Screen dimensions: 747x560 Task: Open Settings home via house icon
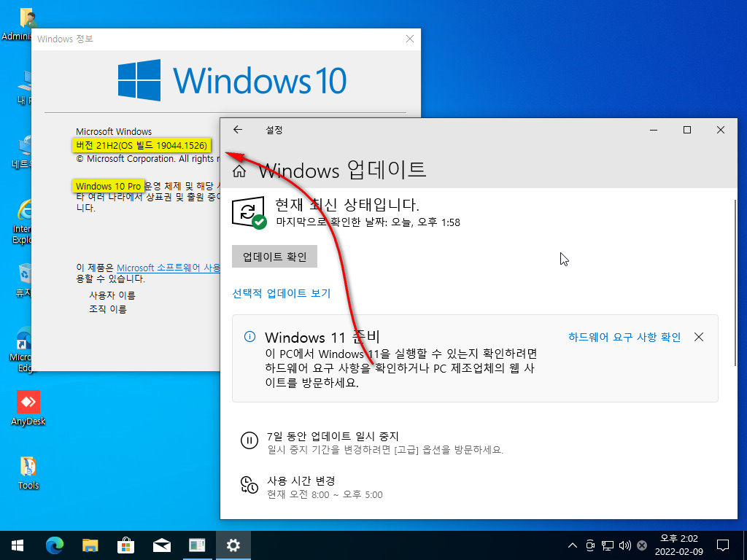[239, 171]
